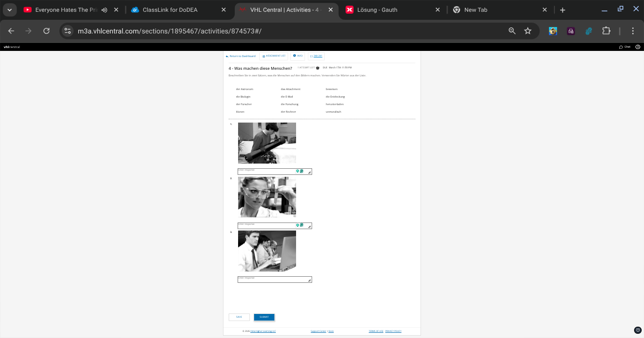This screenshot has height=338, width=644.
Task: Open a new browser tab
Action: tap(562, 10)
